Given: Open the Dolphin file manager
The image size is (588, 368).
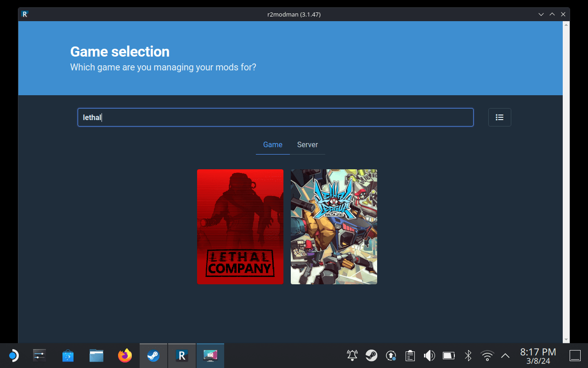Looking at the screenshot, I should [x=96, y=356].
